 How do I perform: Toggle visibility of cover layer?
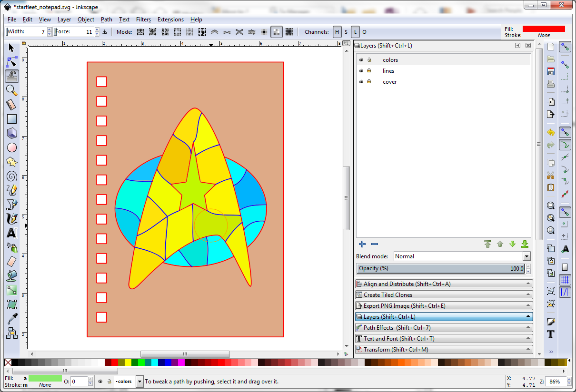point(361,82)
